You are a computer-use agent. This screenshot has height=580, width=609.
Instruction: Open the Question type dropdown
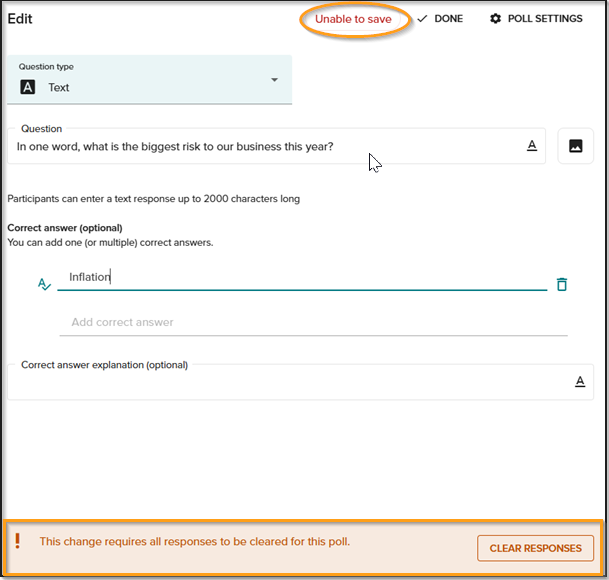click(x=150, y=80)
